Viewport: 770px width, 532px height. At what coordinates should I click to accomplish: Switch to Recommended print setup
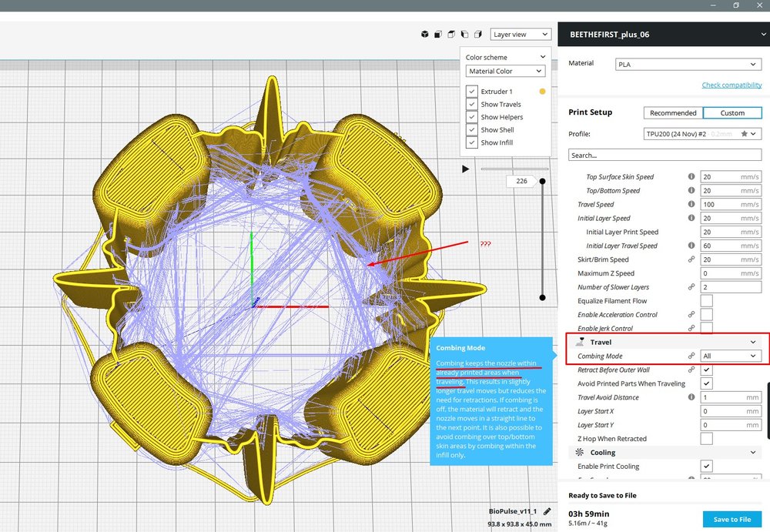click(x=673, y=113)
